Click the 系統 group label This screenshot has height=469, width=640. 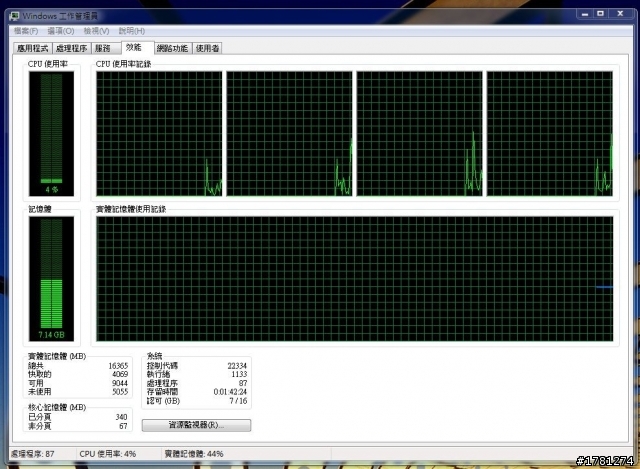pos(154,356)
